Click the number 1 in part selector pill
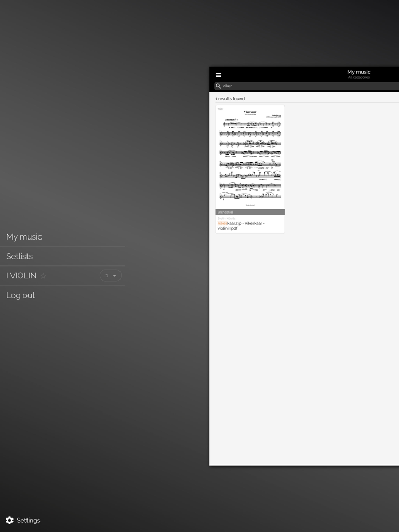The width and height of the screenshot is (399, 532). tap(107, 276)
